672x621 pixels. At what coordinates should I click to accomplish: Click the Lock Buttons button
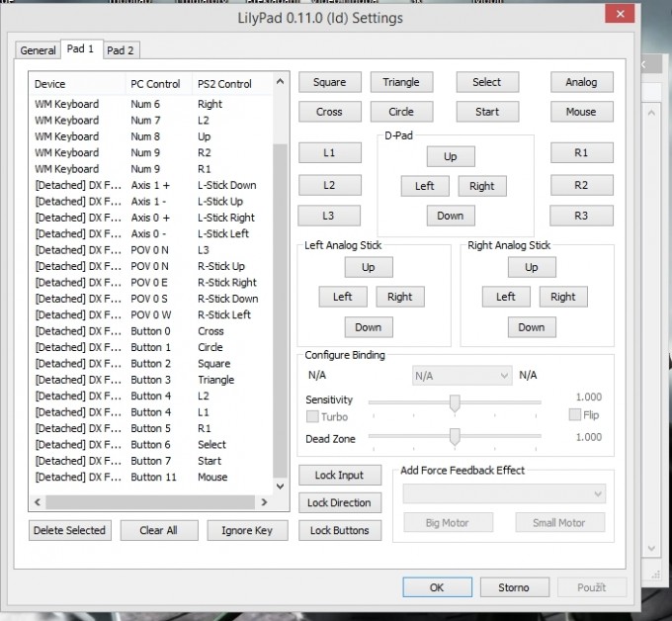click(x=340, y=530)
